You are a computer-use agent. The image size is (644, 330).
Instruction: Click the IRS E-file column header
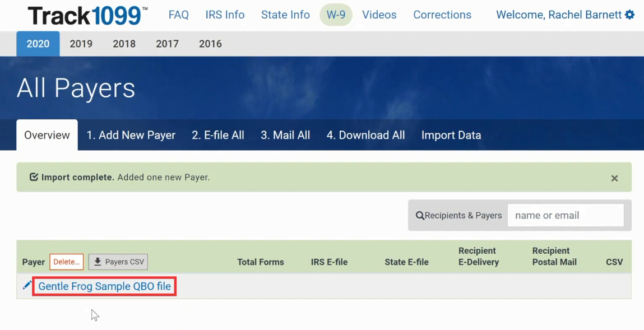point(329,262)
